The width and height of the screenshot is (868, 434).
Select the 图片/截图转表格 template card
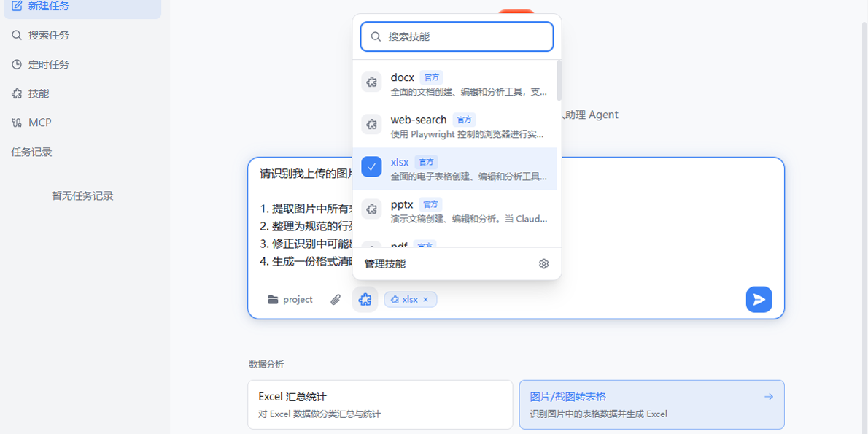pos(651,404)
